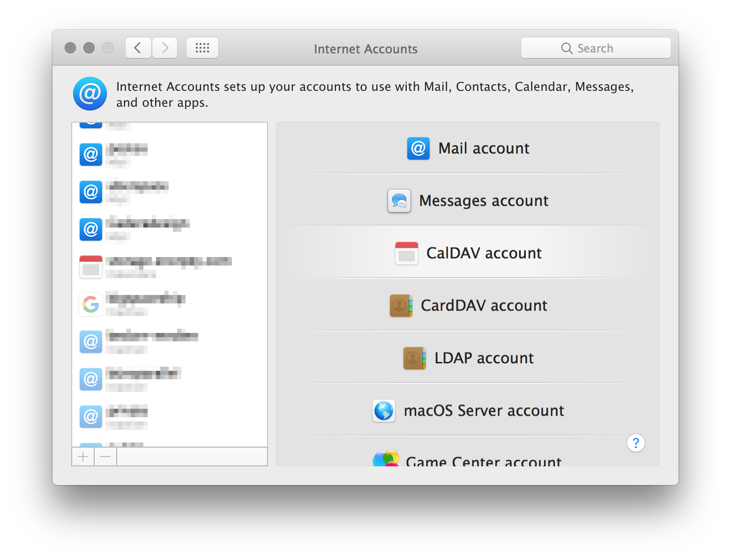Click the Search field in the toolbar
The width and height of the screenshot is (731, 560).
596,48
